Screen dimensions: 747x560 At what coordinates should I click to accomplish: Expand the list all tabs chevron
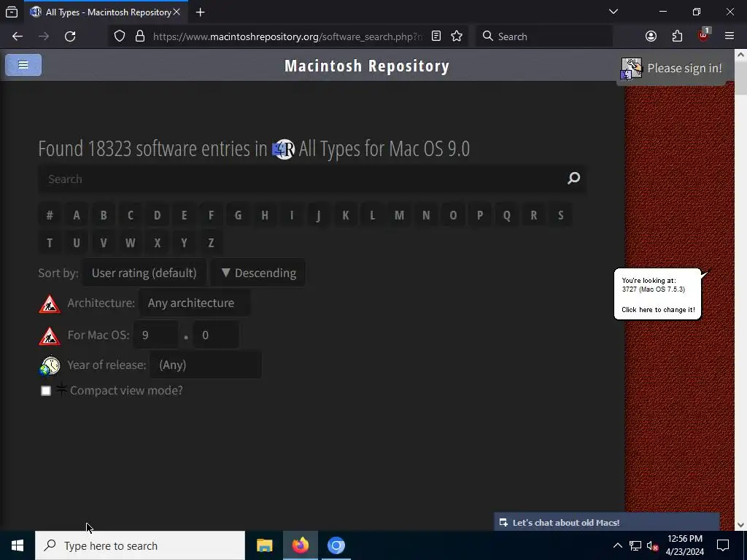(x=613, y=12)
